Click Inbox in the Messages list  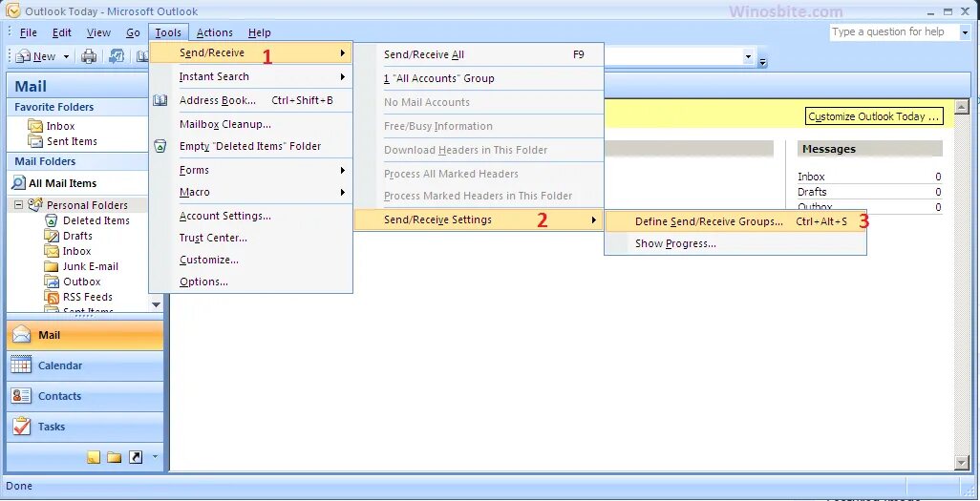(x=811, y=177)
